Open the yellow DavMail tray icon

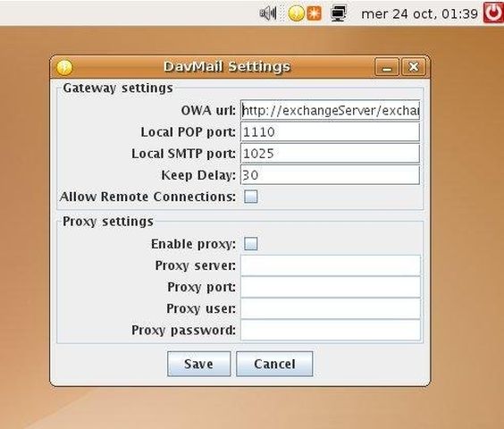(296, 13)
